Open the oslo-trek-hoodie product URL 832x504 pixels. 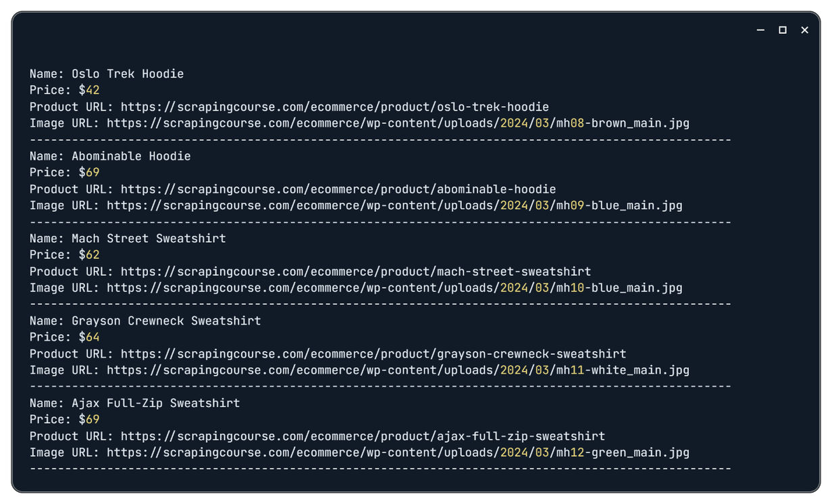pyautogui.click(x=335, y=107)
